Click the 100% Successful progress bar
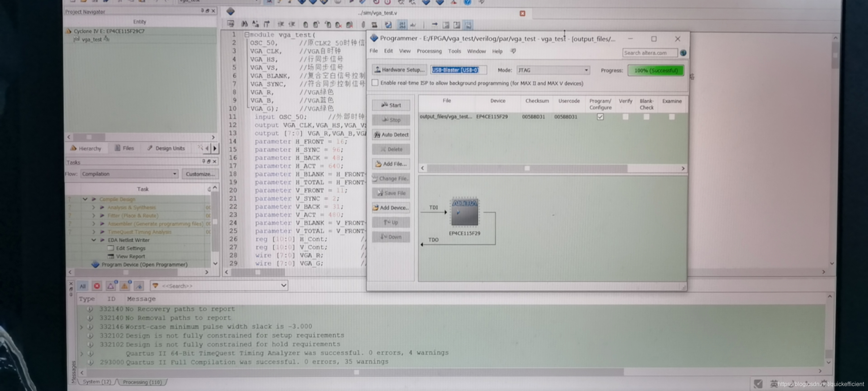 point(656,70)
